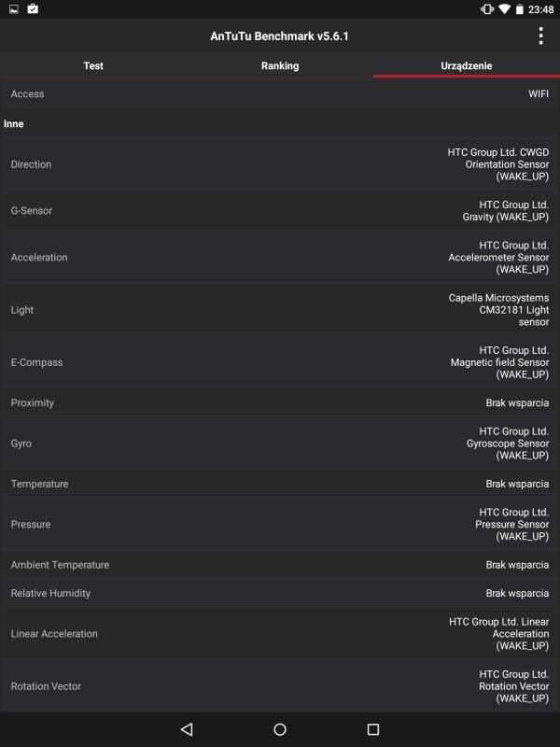
Task: Tap the AnTuTu Benchmark v5.6.1 title
Action: [x=279, y=36]
